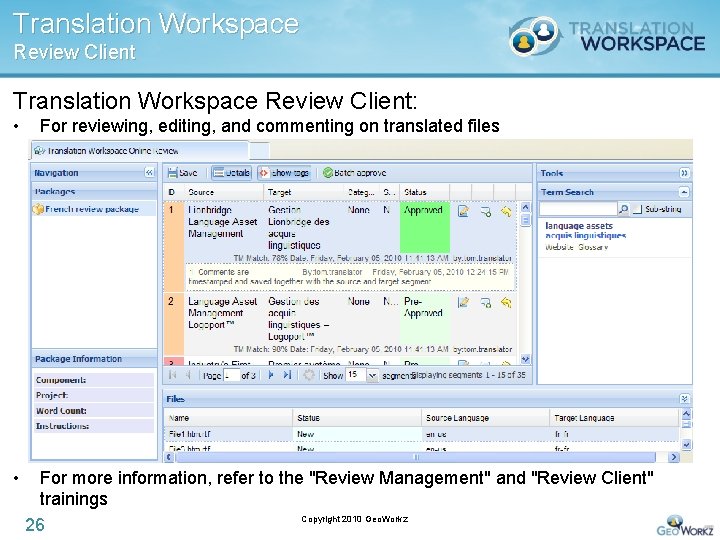Refresh the segments list
The height and width of the screenshot is (540, 720).
pyautogui.click(x=309, y=375)
